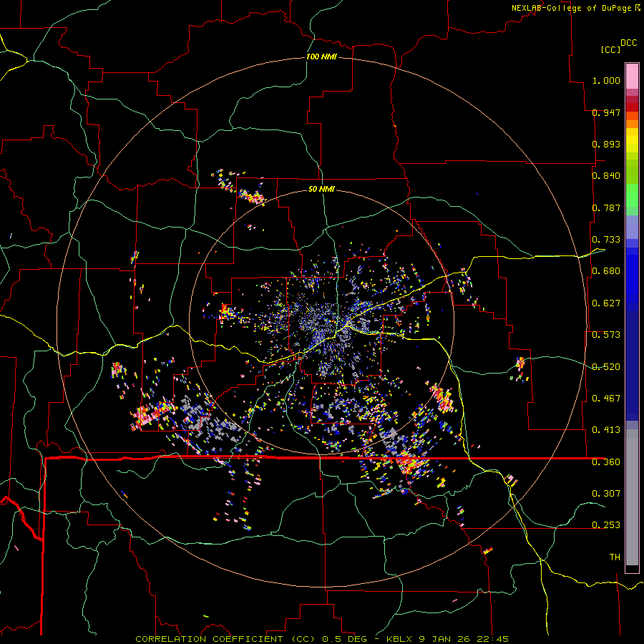Click the 0.360 legend value
Viewport: 644px width, 644px height.
(606, 462)
